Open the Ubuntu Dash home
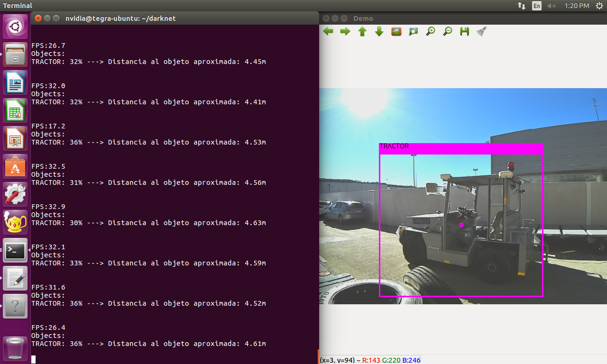 coord(15,27)
